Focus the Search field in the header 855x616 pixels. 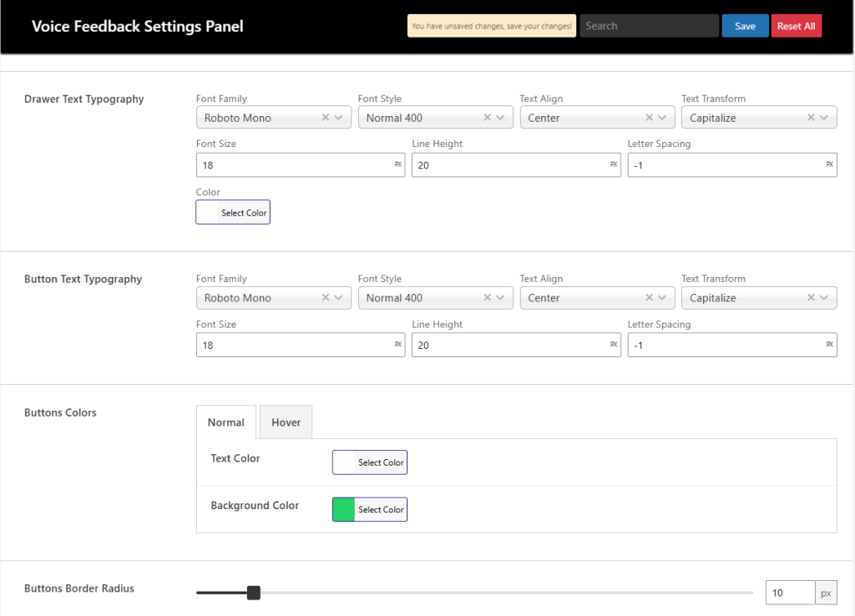point(649,25)
